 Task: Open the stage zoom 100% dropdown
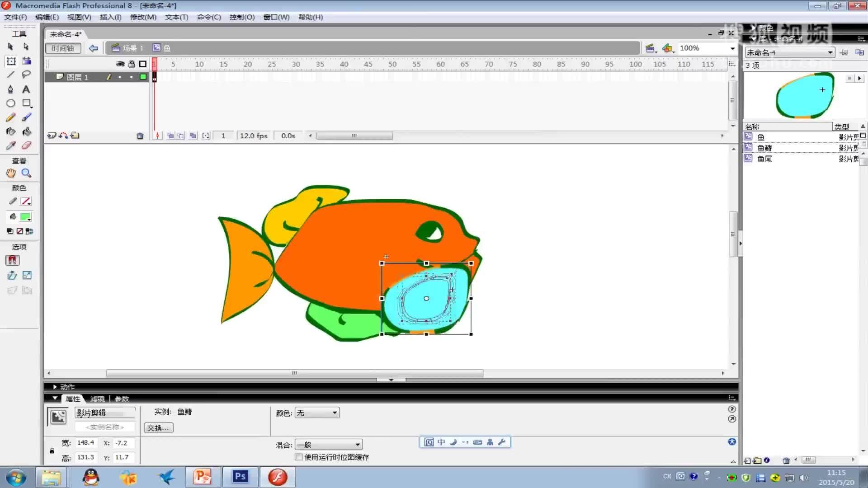(x=732, y=48)
